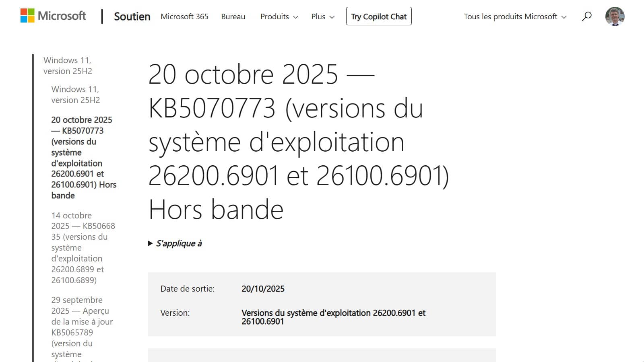Open top-level Windows 11, version 25H2 item
Viewport: 644px width, 362px height.
[68, 66]
